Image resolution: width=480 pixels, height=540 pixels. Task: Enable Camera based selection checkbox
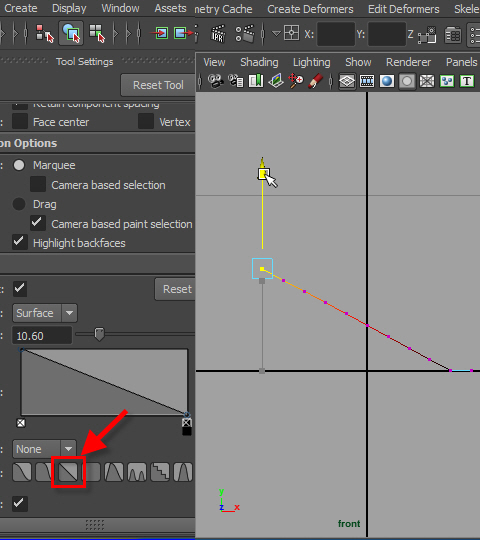point(38,184)
